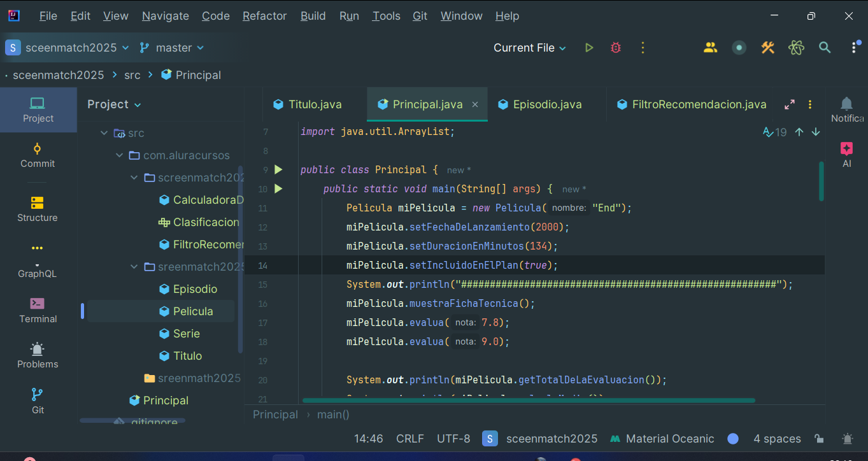Toggle the read-only lock icon in the status bar

point(820,439)
